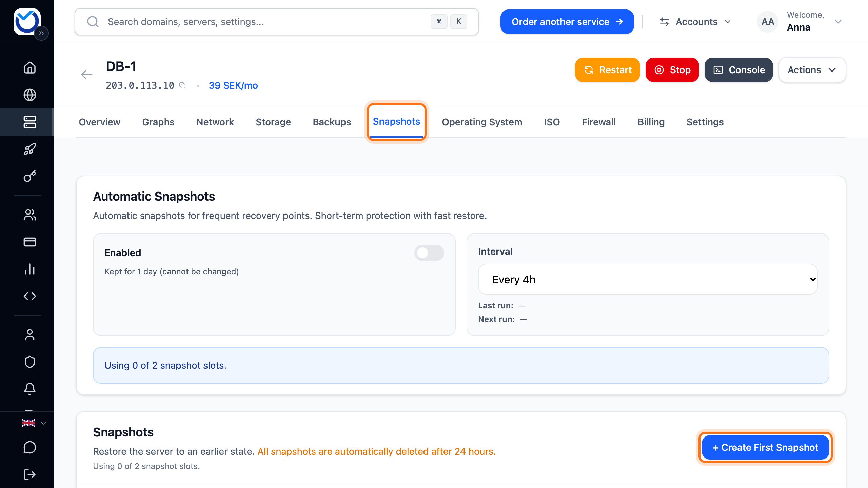868x488 pixels.
Task: Open the users group icon in the sidebar
Action: point(30,215)
